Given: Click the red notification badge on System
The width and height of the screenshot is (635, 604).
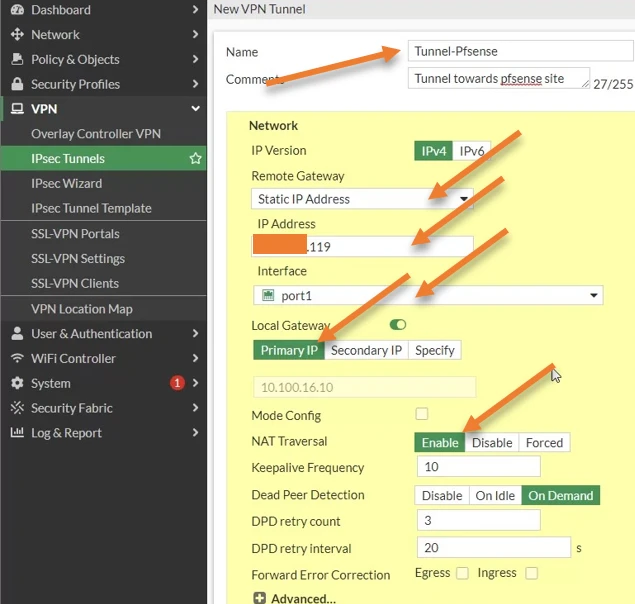Looking at the screenshot, I should [177, 383].
